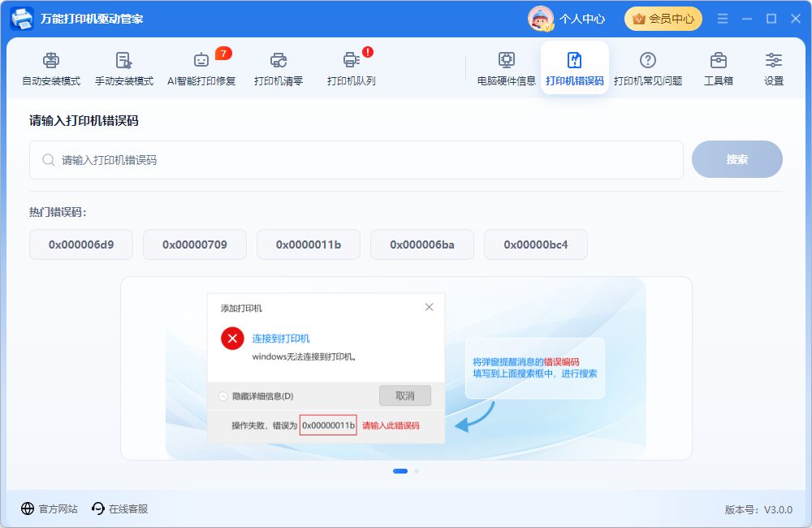Open 会员中心 membership center
The width and height of the screenshot is (812, 528).
tap(663, 19)
